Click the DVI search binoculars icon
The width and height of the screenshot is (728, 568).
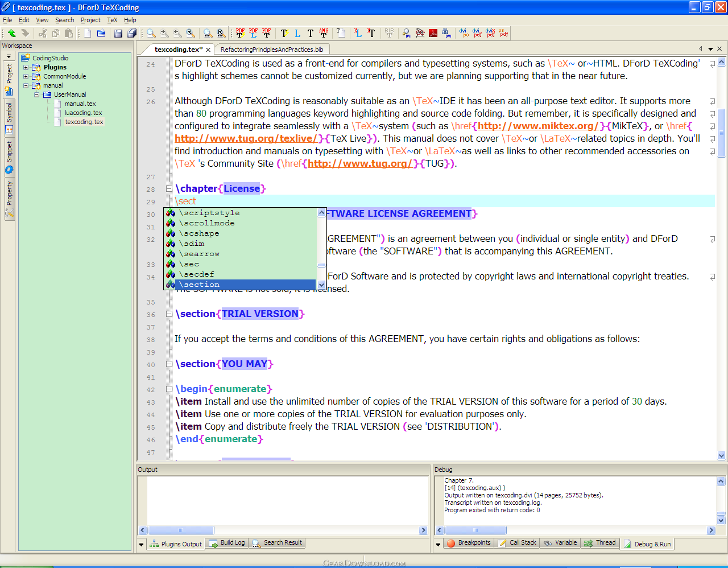(x=446, y=33)
